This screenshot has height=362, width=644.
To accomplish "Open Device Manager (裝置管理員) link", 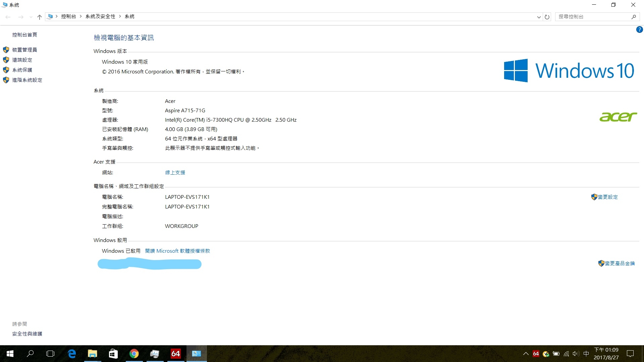I will point(24,50).
